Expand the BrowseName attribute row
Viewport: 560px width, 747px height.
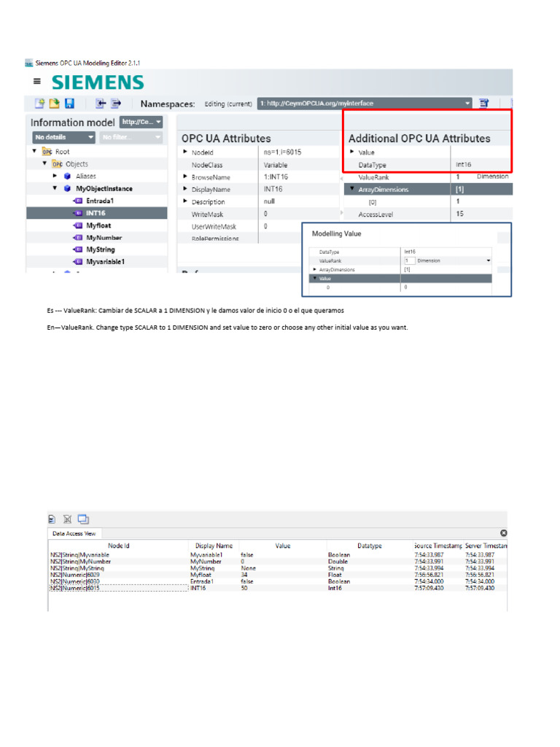click(185, 177)
